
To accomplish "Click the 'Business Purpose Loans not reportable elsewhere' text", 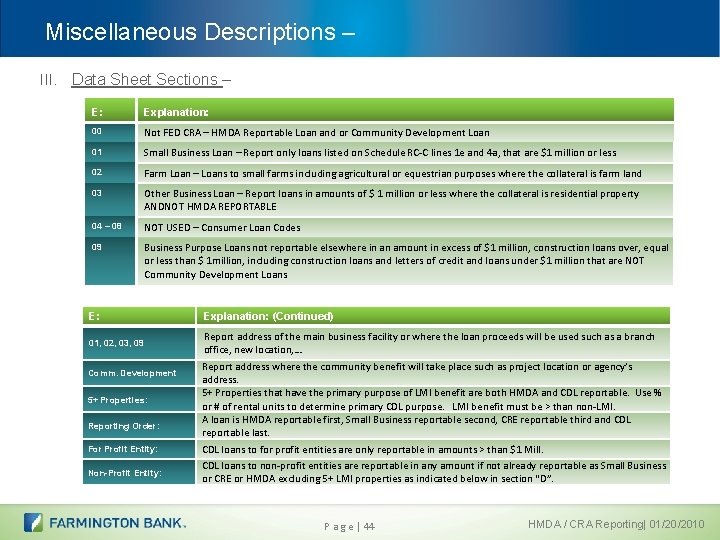I will [406, 261].
